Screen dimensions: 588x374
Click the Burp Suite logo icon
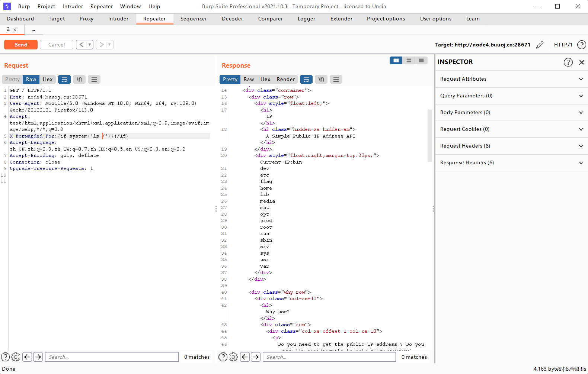click(x=7, y=6)
